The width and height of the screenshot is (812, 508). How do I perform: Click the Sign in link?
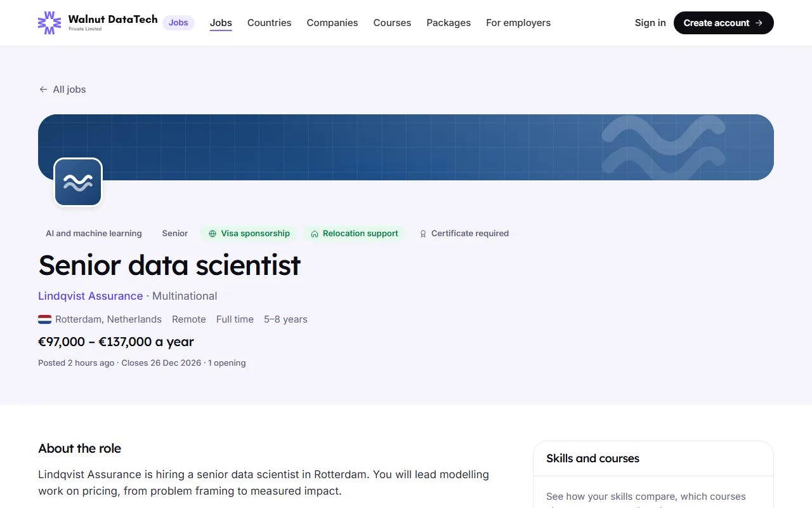(650, 23)
